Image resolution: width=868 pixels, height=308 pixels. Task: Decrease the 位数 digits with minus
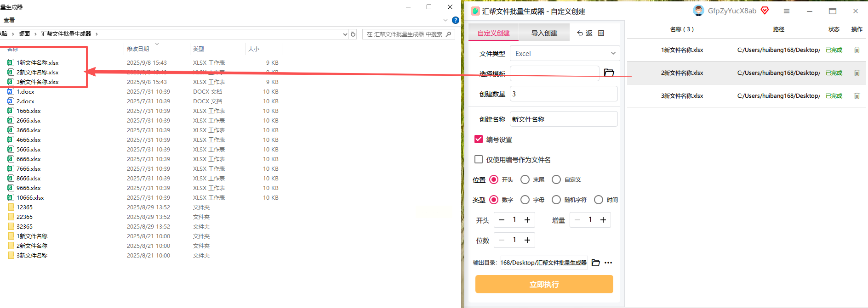point(502,240)
